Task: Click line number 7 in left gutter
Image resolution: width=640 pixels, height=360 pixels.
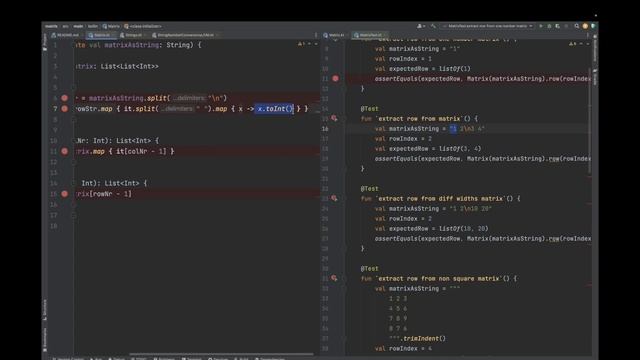Action: (x=55, y=109)
